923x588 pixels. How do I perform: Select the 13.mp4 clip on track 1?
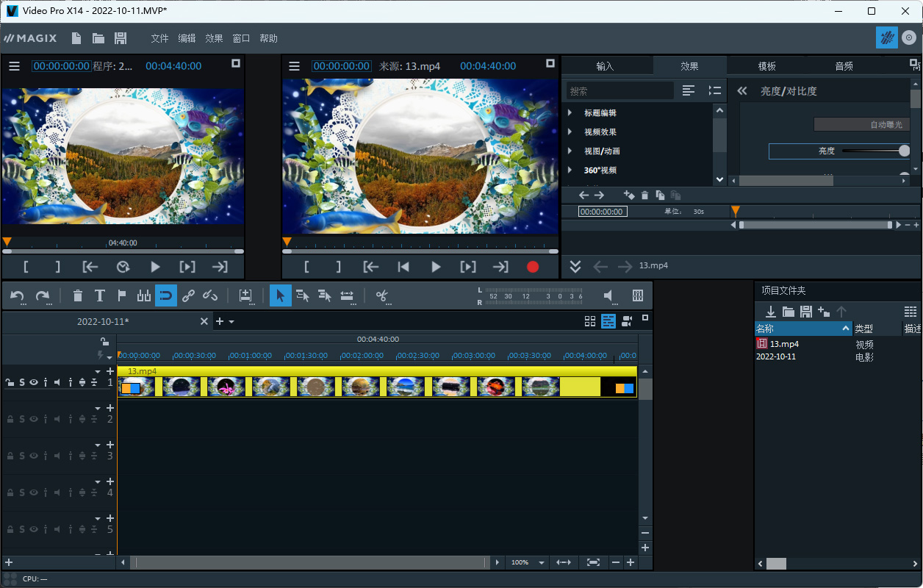pos(377,381)
